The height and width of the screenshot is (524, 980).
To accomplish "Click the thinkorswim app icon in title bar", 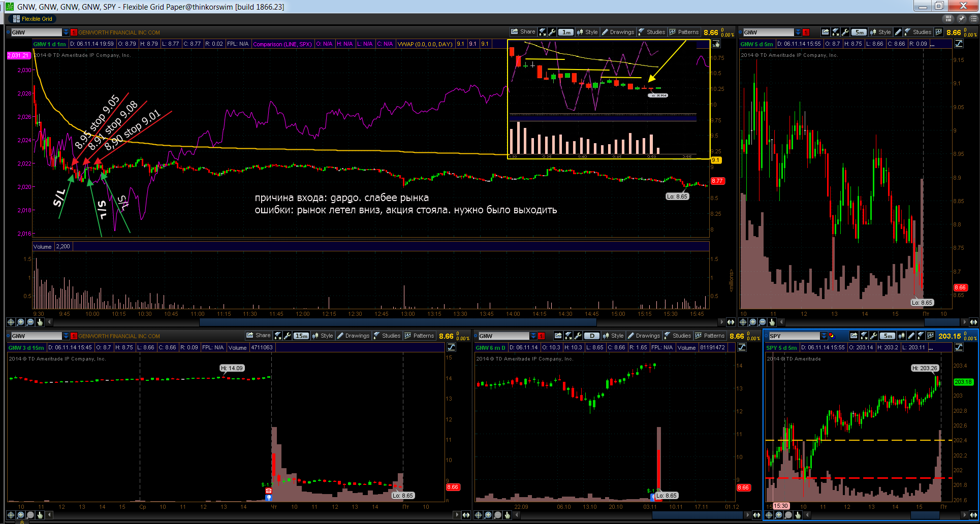I will [x=9, y=7].
